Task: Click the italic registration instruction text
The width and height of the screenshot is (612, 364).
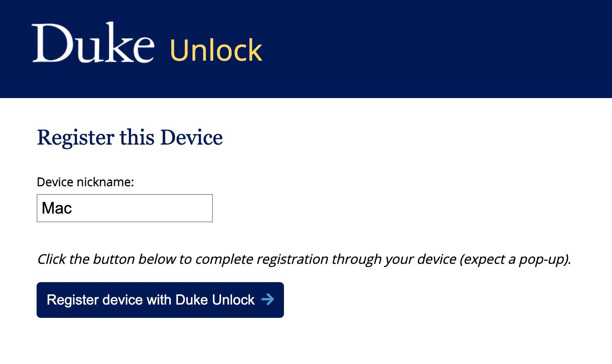Action: tap(304, 259)
